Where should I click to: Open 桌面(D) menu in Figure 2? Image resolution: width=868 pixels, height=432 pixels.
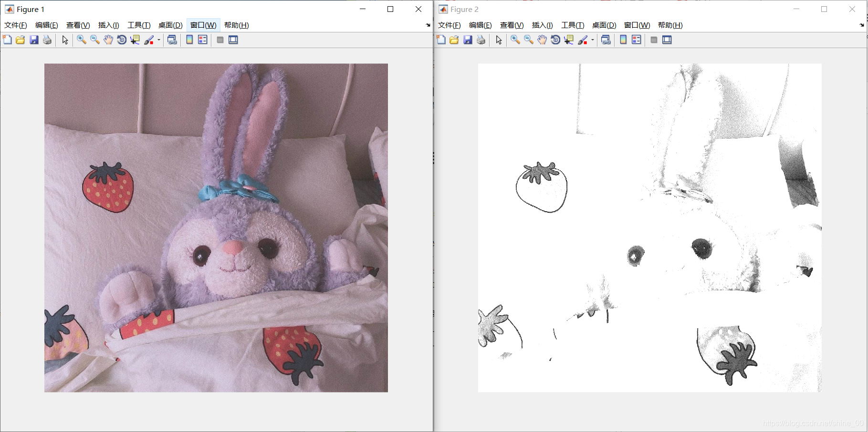click(x=604, y=25)
